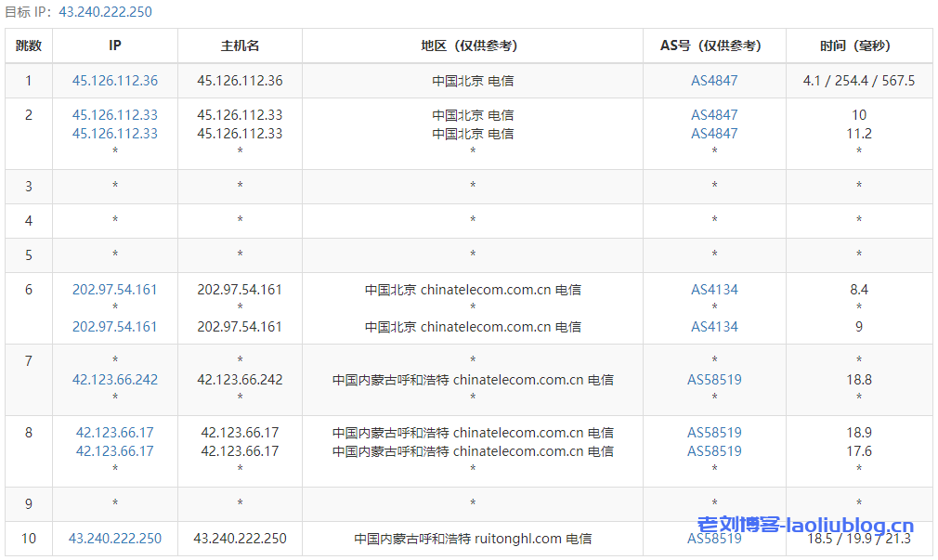This screenshot has width=938, height=560.
Task: Click the ruitonghl.com region cell in hop 10
Action: [473, 539]
